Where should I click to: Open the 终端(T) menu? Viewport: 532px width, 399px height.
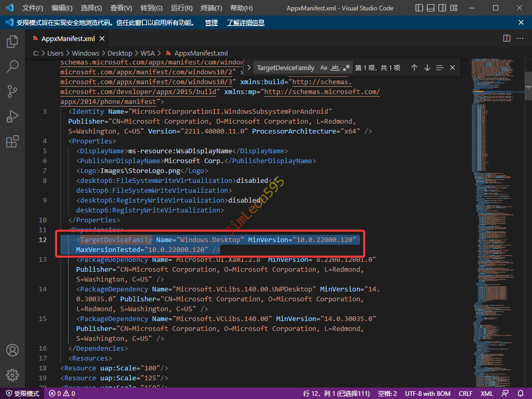pos(211,8)
